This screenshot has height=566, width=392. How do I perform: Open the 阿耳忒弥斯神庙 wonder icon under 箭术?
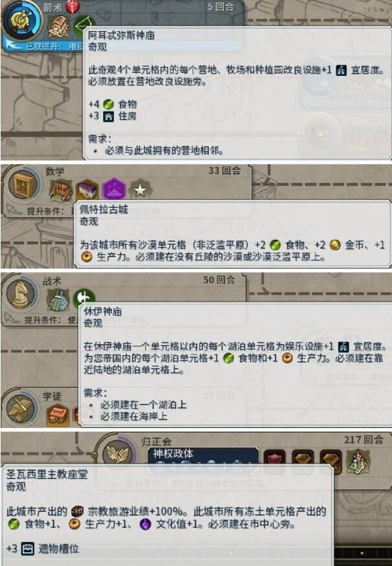[59, 26]
